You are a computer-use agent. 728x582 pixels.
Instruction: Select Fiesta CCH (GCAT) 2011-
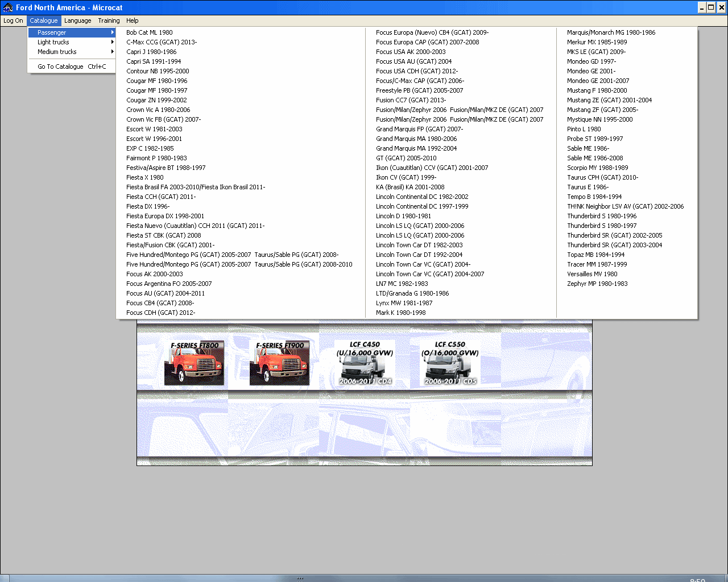click(161, 197)
